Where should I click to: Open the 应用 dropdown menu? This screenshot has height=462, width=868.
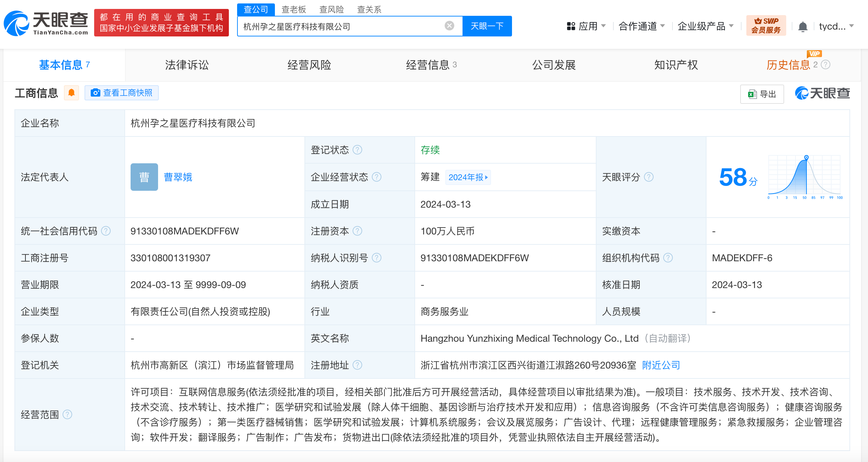click(586, 26)
